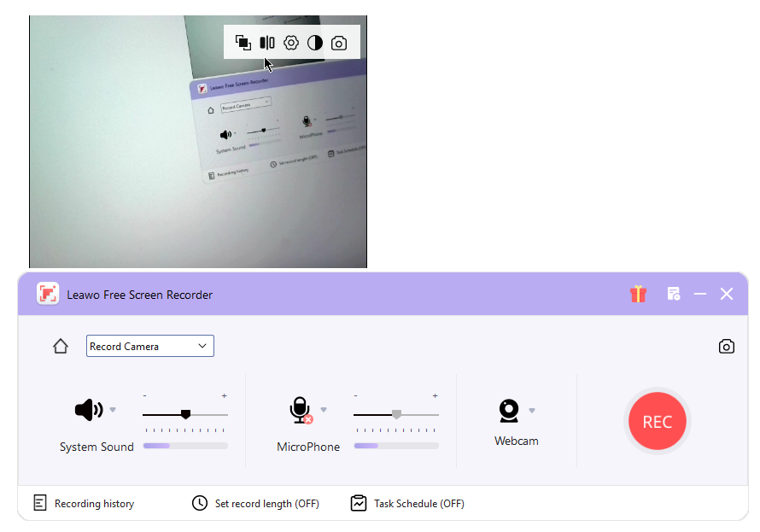Take snapshot with webcam toolbar camera icon
This screenshot has width=760, height=532.
click(x=339, y=43)
